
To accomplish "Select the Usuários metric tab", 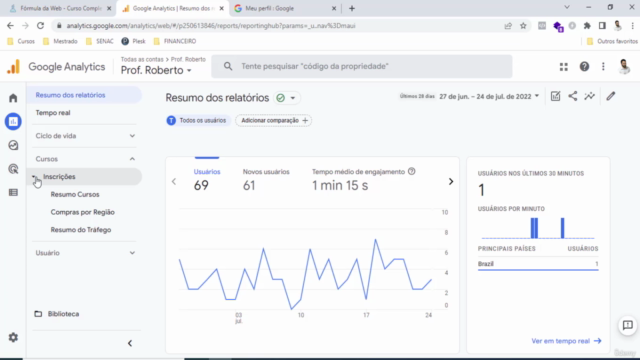I will pos(207,179).
